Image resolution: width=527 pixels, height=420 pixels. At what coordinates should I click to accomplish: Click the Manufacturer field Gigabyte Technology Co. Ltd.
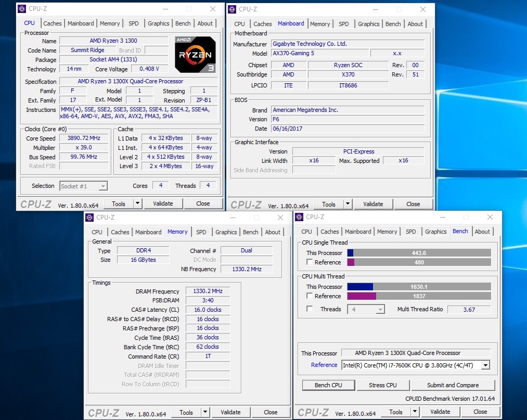[348, 44]
